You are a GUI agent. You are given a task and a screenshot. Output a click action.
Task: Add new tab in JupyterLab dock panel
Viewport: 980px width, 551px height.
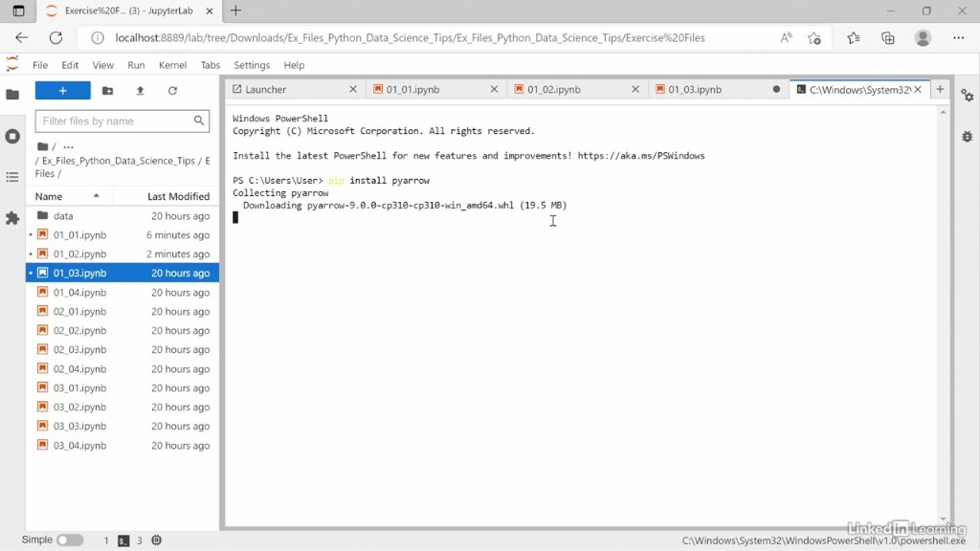point(940,89)
